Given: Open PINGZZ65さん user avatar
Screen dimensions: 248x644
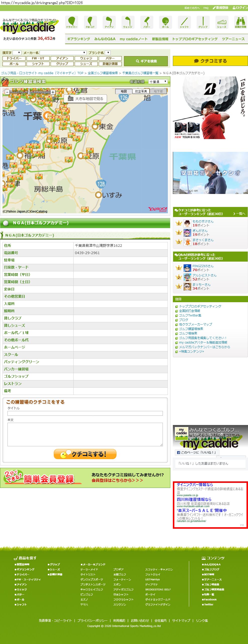Looking at the screenshot, I should (187, 268).
